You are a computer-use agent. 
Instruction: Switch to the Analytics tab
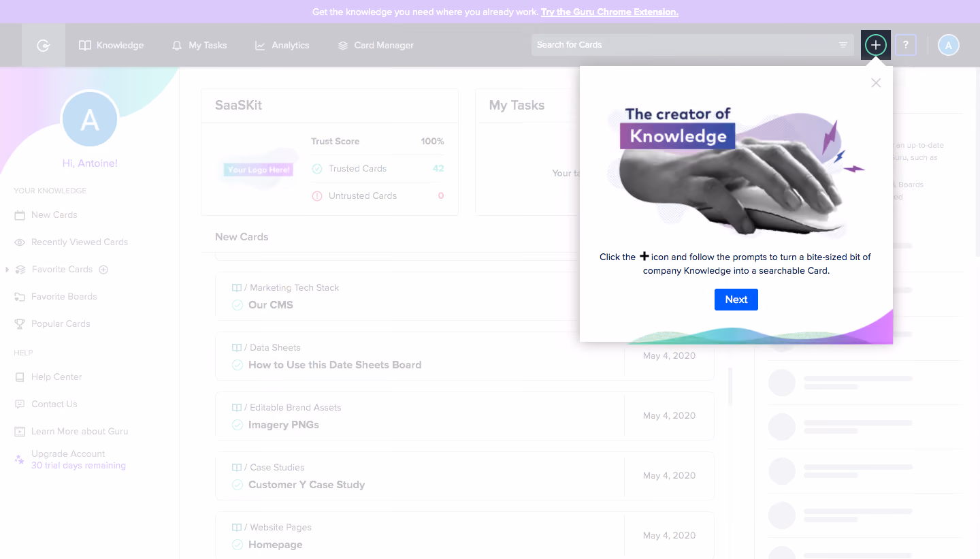[x=282, y=46]
